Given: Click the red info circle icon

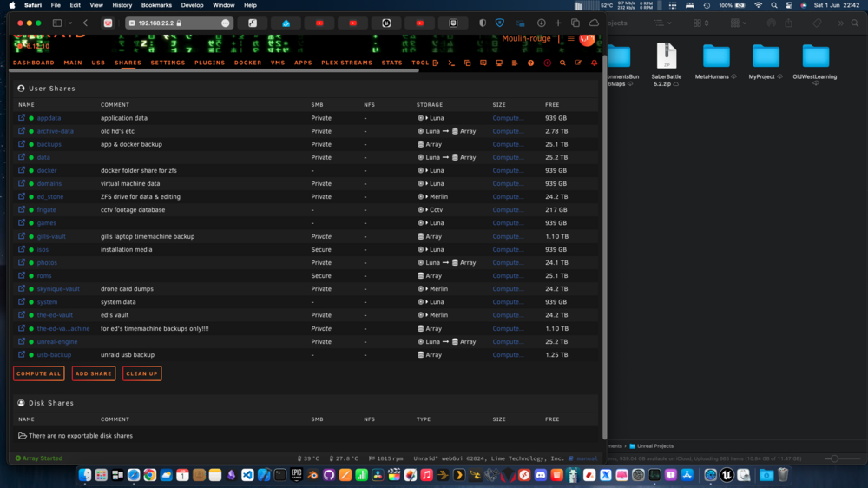Looking at the screenshot, I should click(547, 63).
